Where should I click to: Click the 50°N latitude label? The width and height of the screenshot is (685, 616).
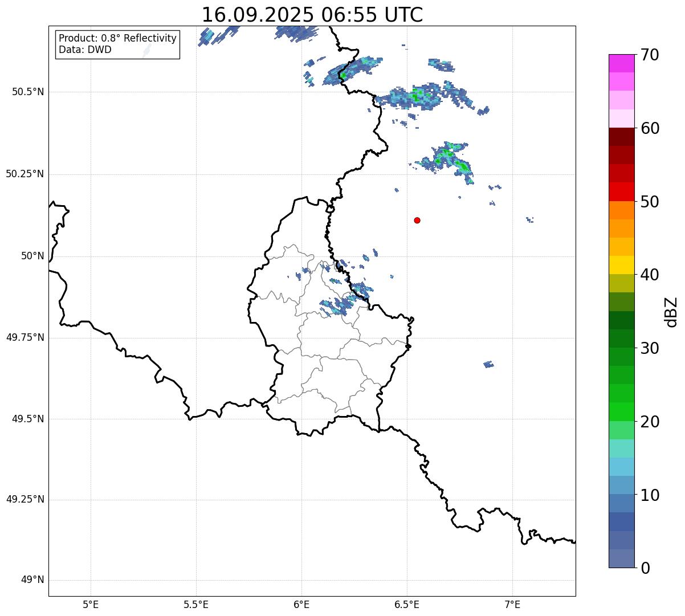pos(32,256)
